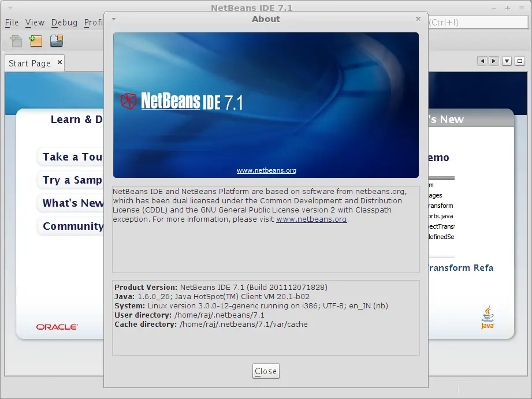Viewport: 532px width, 399px height.
Task: Click the Close button in About dialog
Action: pyautogui.click(x=266, y=371)
